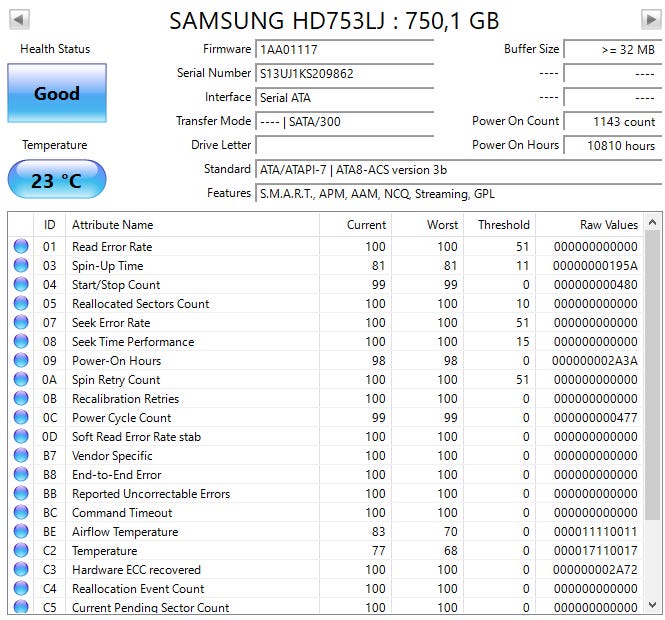Click Power On Hours field 10810 hours

point(612,145)
